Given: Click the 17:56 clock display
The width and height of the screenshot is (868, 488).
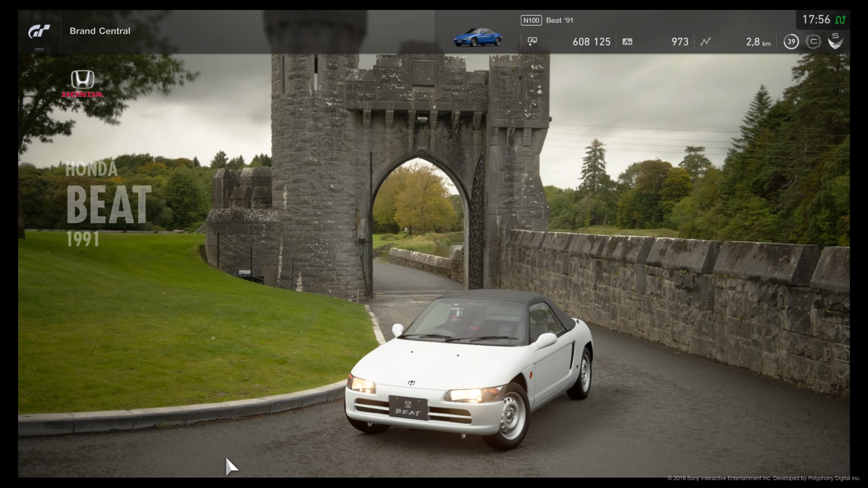Looking at the screenshot, I should click(x=816, y=19).
